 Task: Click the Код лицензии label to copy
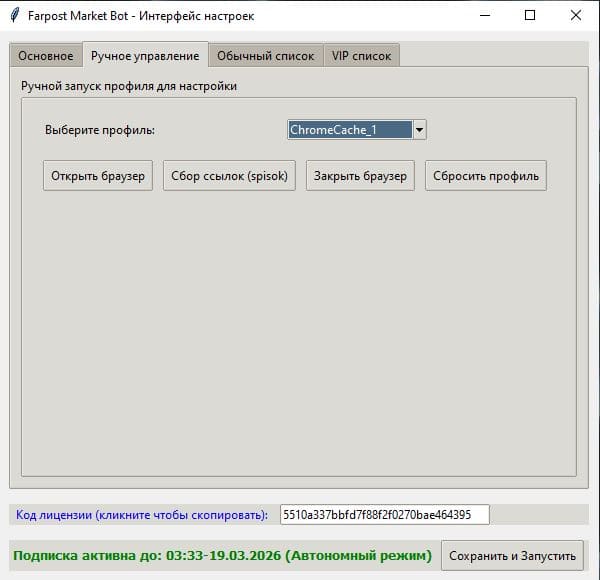click(x=142, y=515)
